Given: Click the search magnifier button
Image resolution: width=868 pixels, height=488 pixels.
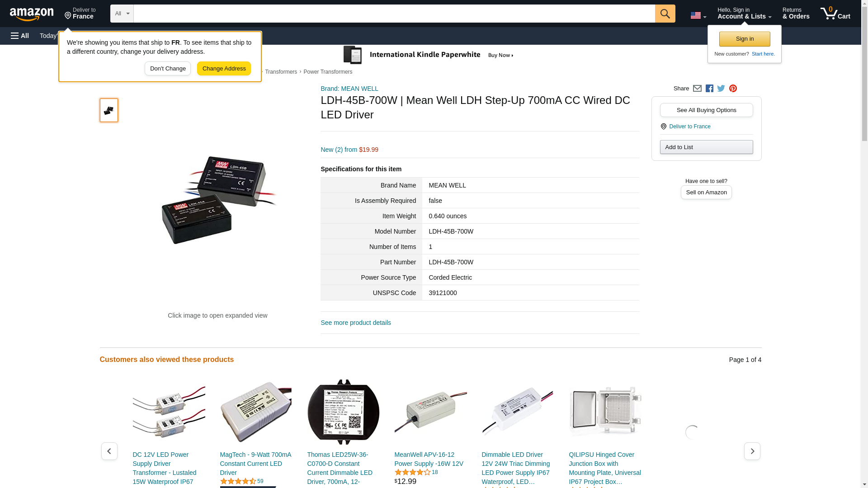Looking at the screenshot, I should click(x=665, y=14).
